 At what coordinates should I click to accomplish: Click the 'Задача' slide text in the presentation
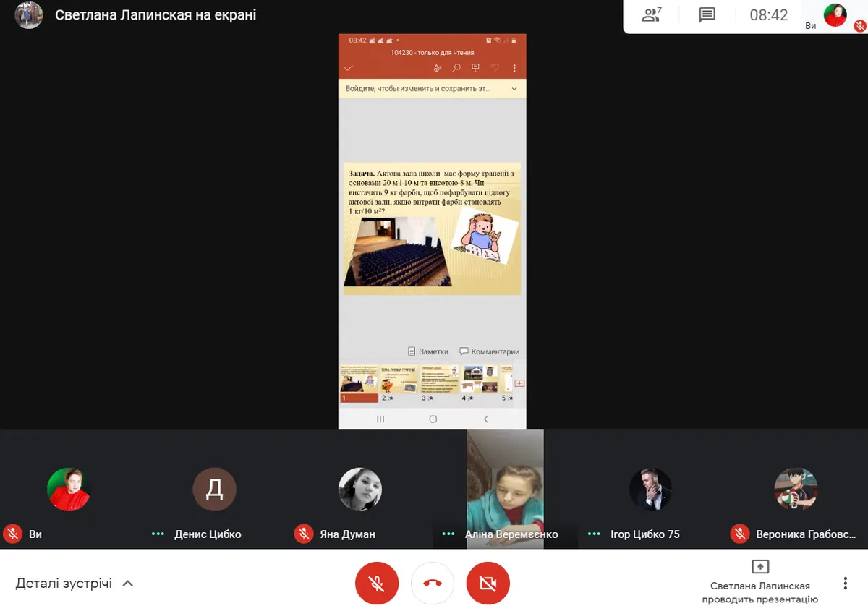[x=432, y=192]
